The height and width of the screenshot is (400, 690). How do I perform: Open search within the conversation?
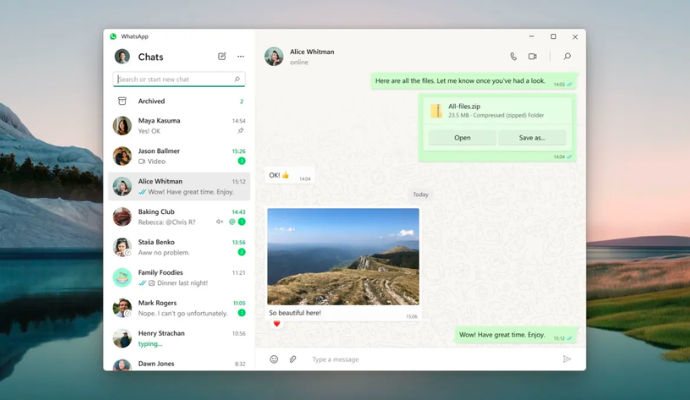point(567,56)
